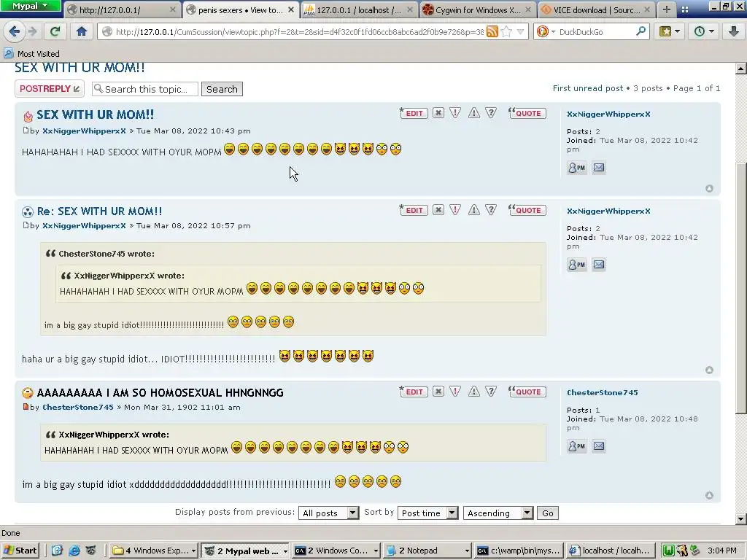This screenshot has width=747, height=560.
Task: Click the Search button beside topic search
Action: click(x=222, y=89)
